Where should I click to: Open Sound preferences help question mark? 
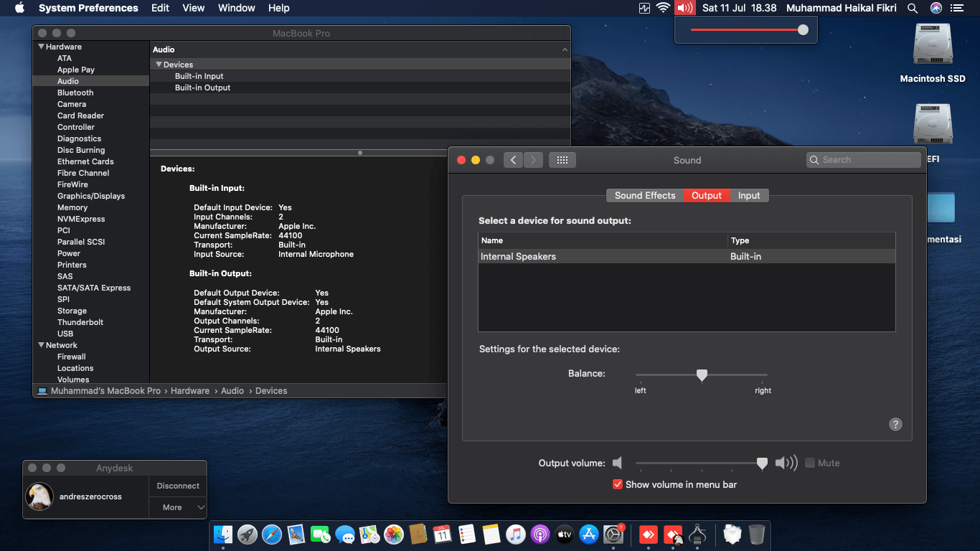point(895,424)
